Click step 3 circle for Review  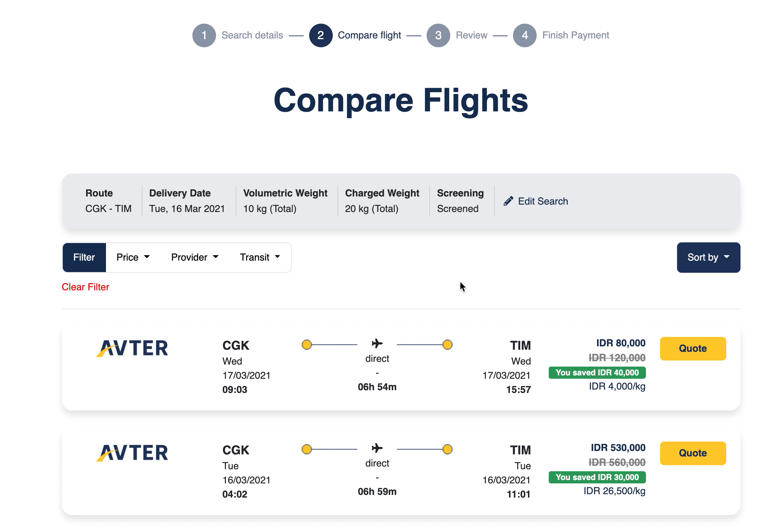click(x=438, y=35)
